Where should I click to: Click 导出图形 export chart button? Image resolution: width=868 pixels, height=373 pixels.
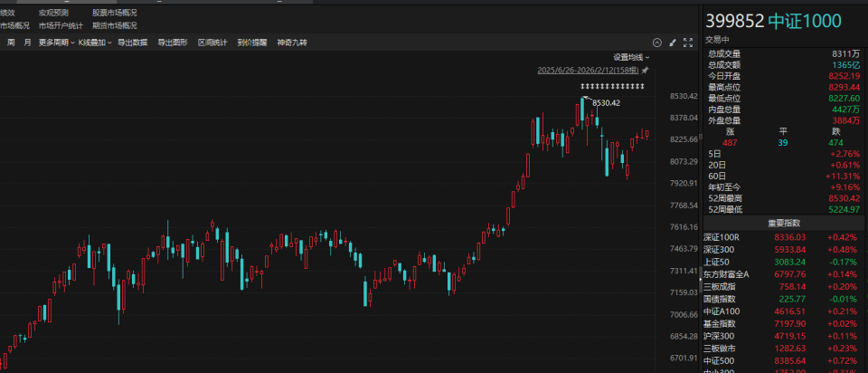(173, 43)
